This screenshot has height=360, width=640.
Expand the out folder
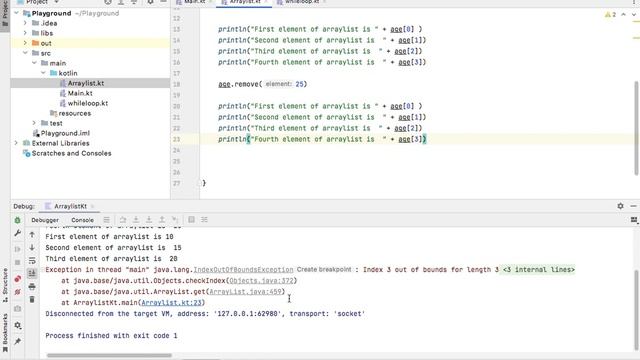coord(25,43)
